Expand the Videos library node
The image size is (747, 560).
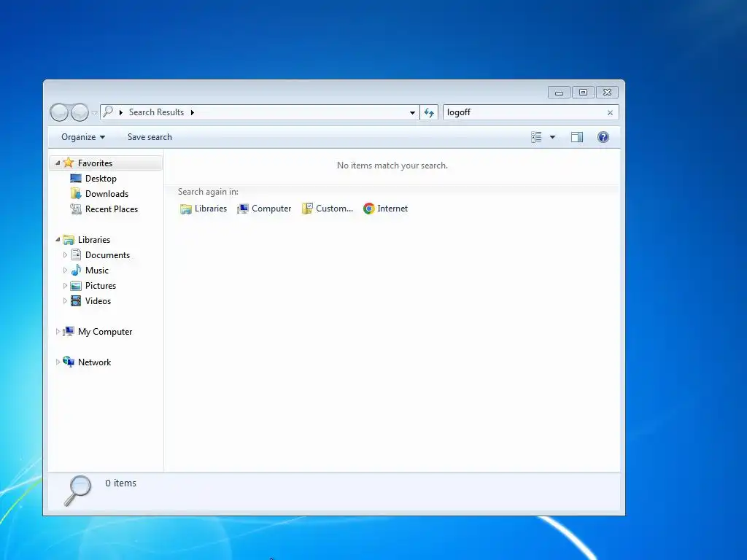pyautogui.click(x=65, y=301)
